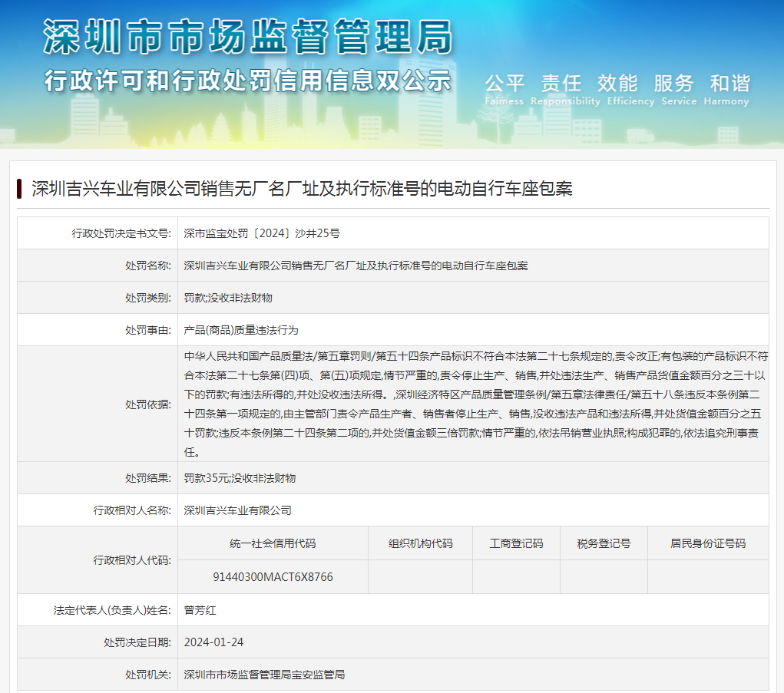
Task: Click the 产品(商品)质量违法行为 penalty reason
Action: pos(241,330)
